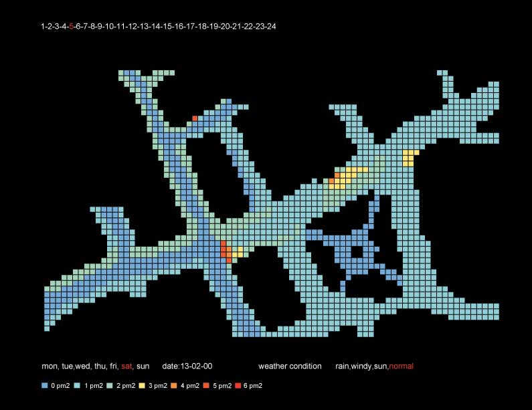Select hour 12 in the hour sequence
532x410 pixels.
(133, 27)
